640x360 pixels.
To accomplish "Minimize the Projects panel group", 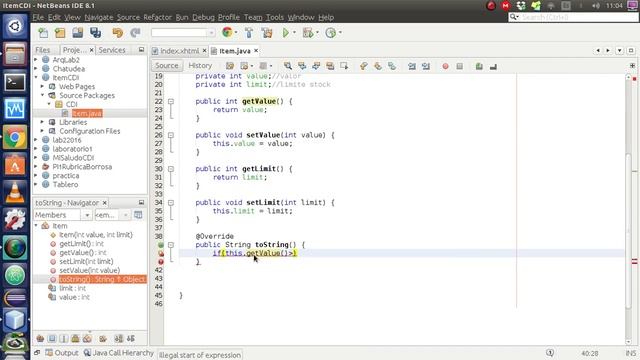I will (141, 50).
